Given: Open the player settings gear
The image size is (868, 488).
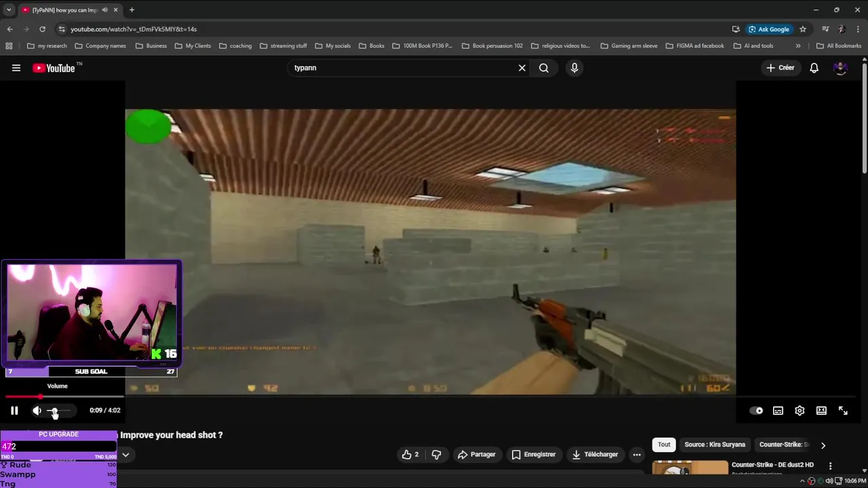Looking at the screenshot, I should tap(800, 410).
